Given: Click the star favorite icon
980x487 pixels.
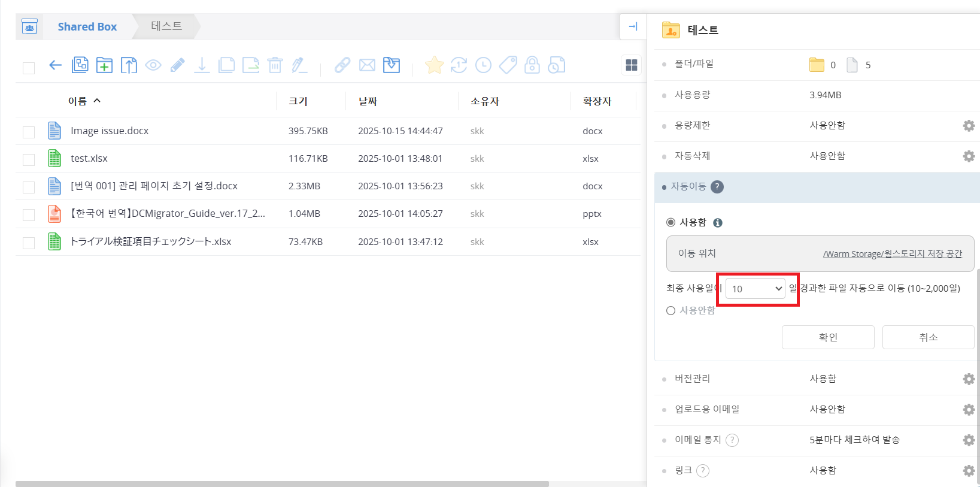Looking at the screenshot, I should pos(434,65).
